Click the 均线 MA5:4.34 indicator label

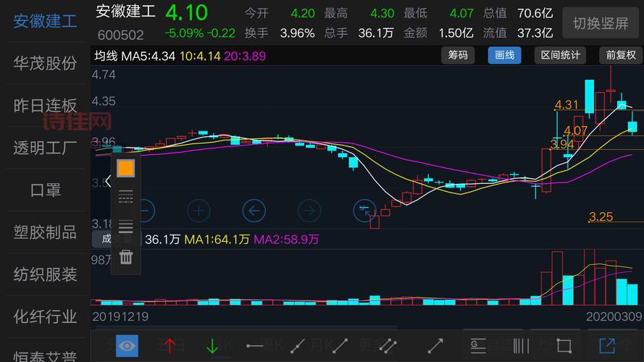click(x=135, y=56)
